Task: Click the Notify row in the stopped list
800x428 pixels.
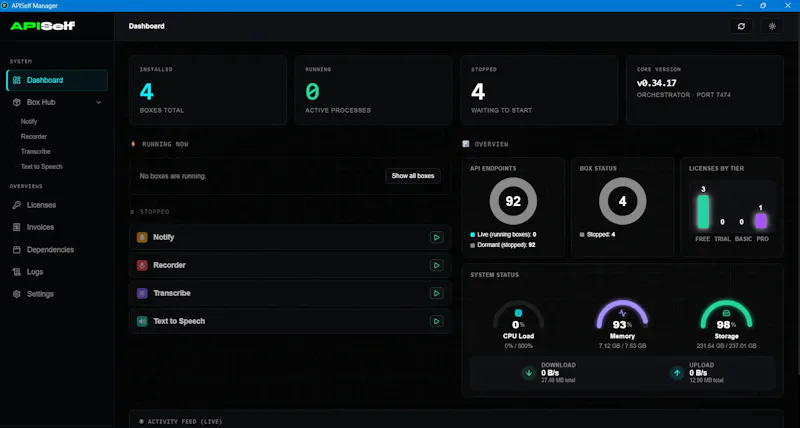Action: [290, 237]
